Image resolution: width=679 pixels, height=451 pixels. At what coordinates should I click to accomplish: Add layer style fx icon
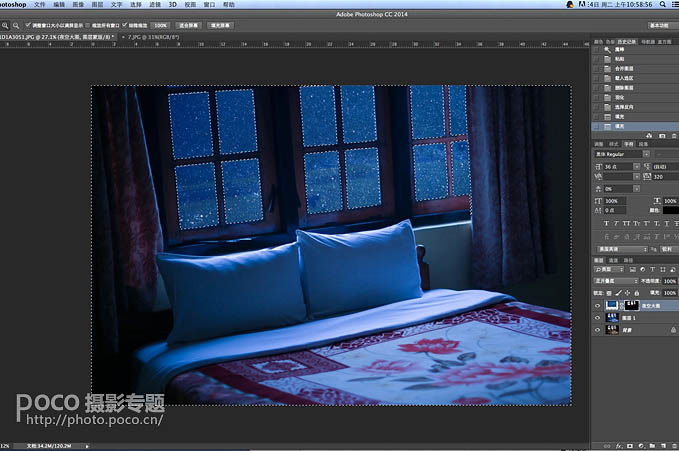(x=619, y=446)
